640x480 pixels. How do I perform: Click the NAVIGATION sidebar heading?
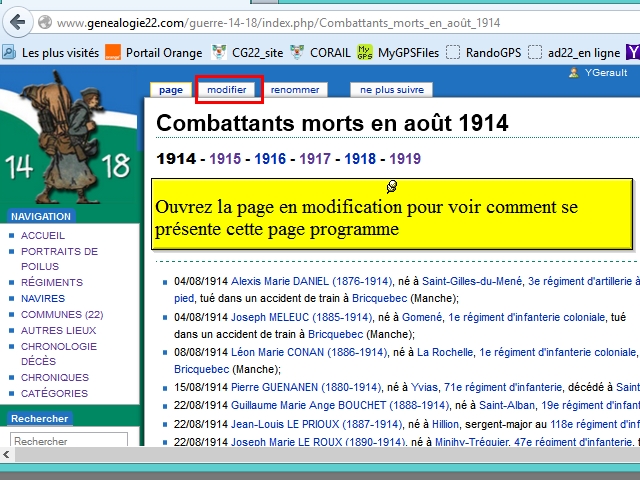[x=41, y=216]
